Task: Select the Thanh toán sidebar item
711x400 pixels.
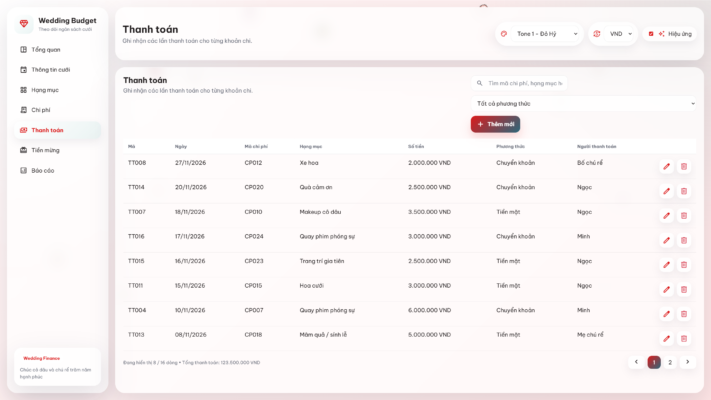Action: 58,130
